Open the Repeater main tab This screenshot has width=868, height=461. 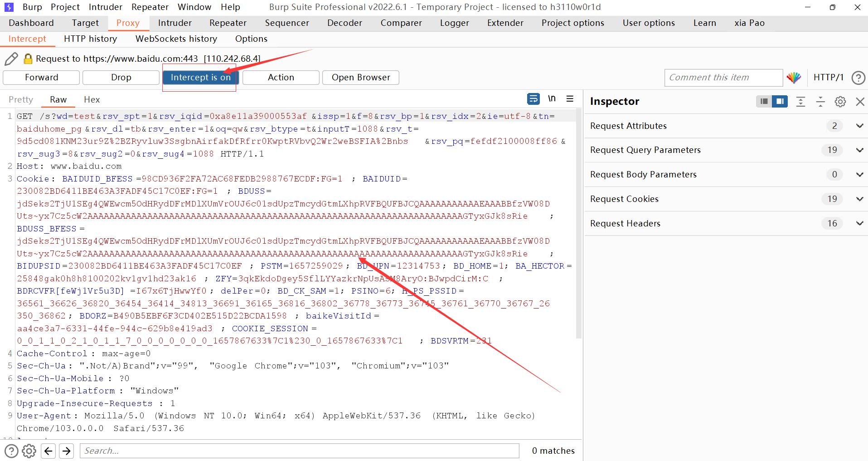(x=228, y=23)
